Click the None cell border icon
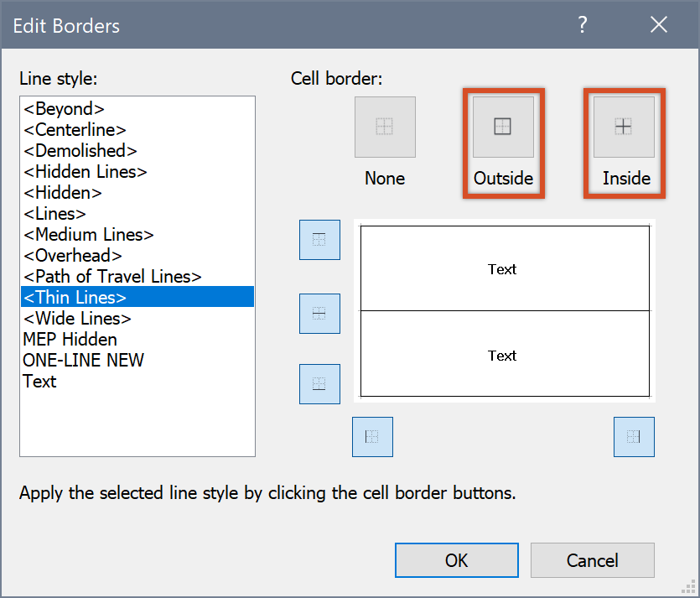The width and height of the screenshot is (700, 598). click(385, 127)
